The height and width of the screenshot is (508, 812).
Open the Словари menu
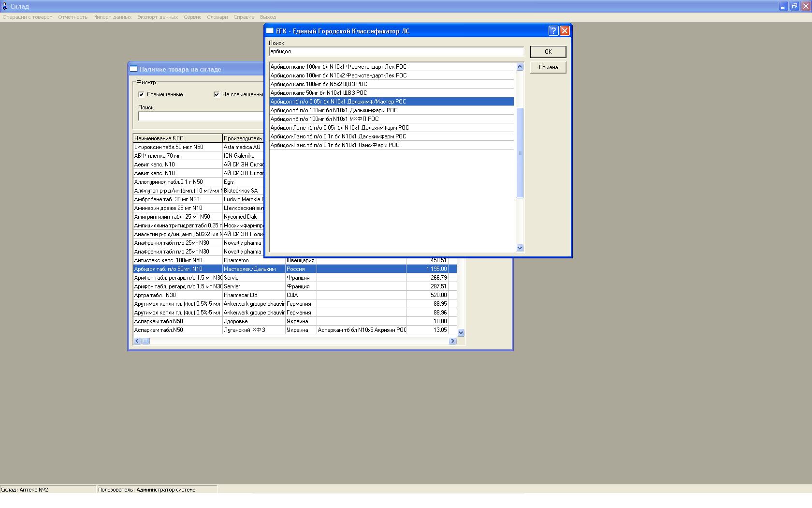[x=217, y=17]
